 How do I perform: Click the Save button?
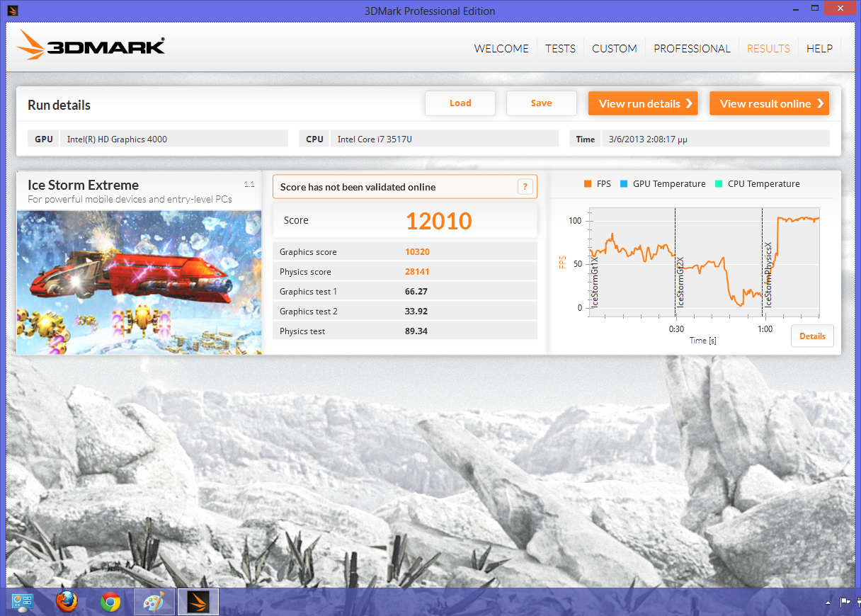pos(541,103)
